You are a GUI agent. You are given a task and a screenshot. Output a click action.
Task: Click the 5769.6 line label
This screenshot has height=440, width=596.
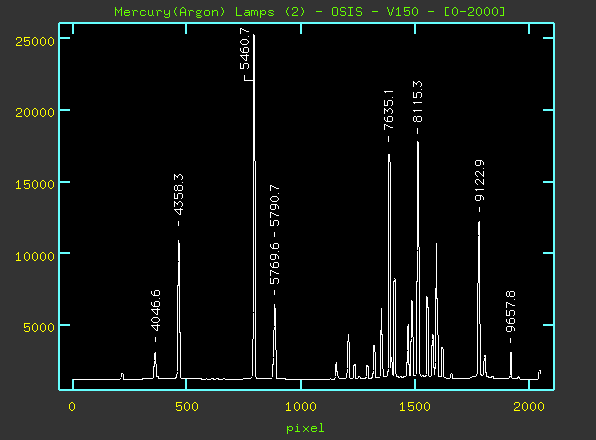point(274,263)
